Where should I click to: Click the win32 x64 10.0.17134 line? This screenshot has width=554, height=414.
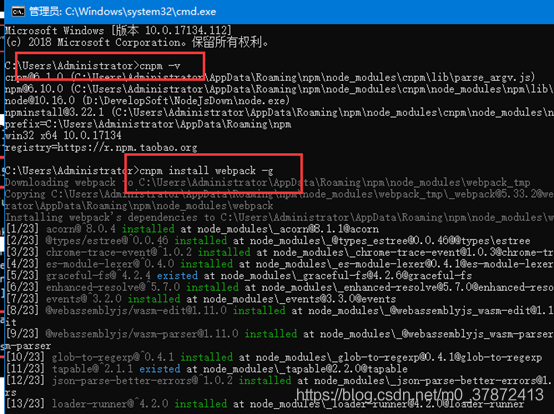click(x=63, y=135)
